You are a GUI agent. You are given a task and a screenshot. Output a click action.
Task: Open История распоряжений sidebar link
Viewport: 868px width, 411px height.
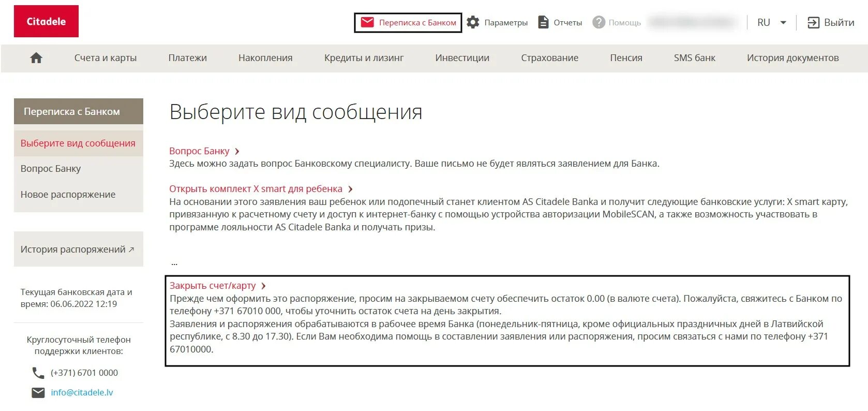(78, 249)
